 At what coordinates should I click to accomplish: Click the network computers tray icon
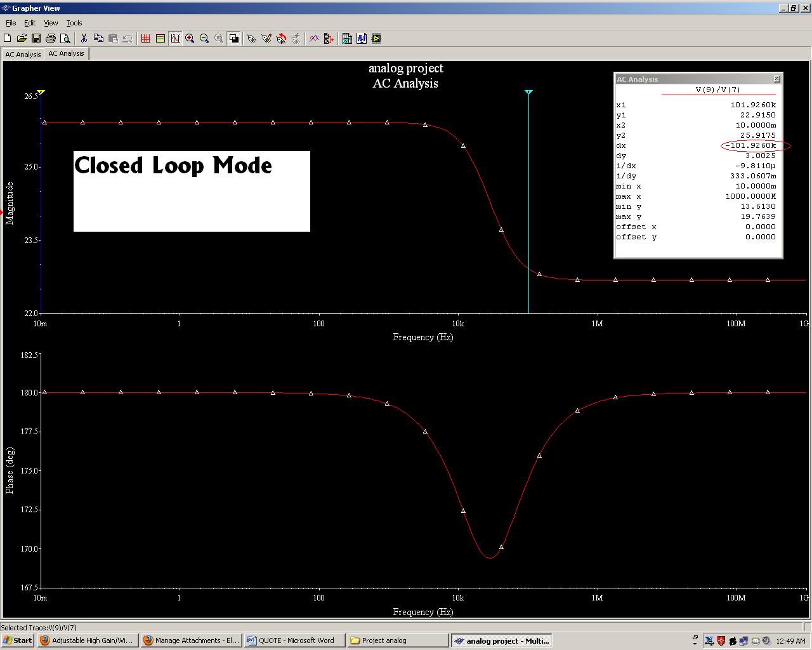click(743, 640)
